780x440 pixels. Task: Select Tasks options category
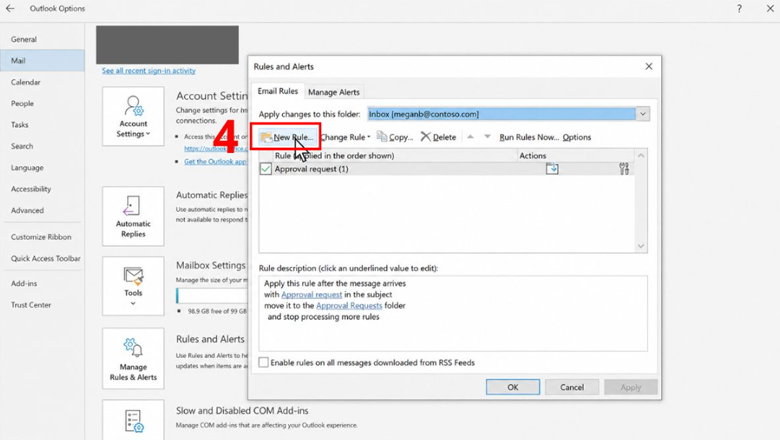[x=42, y=125]
